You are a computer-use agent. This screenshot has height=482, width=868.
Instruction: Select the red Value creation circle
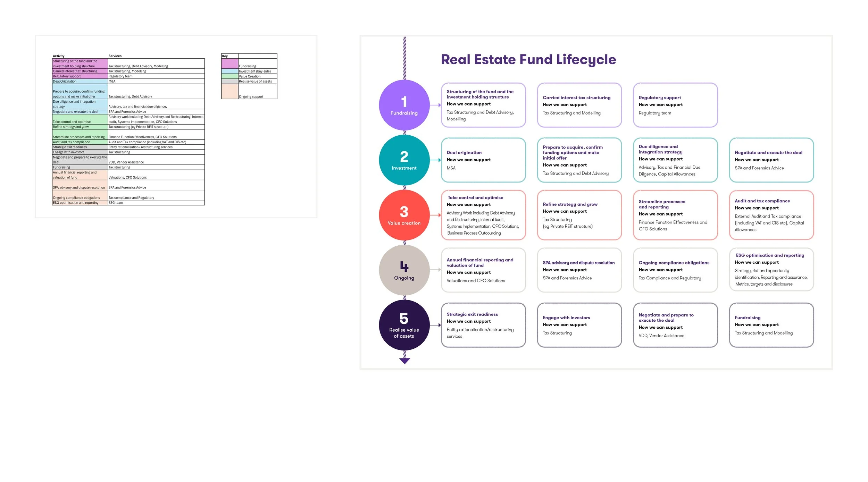point(404,215)
